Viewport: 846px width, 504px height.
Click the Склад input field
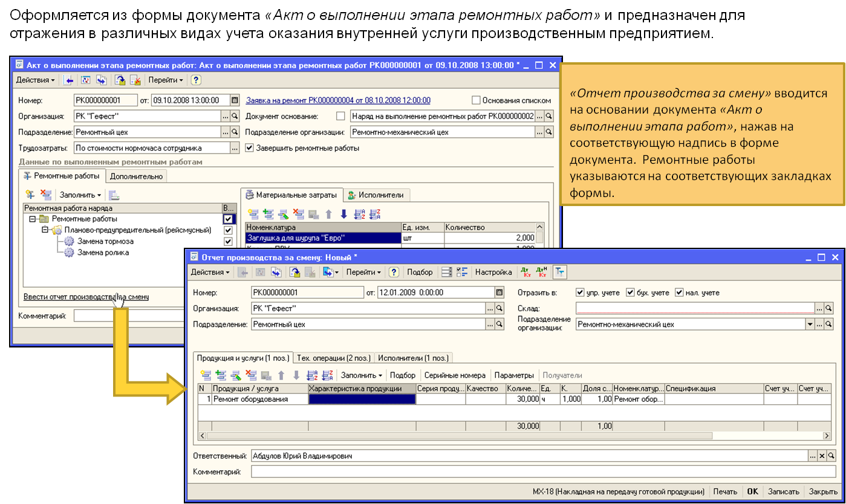click(695, 308)
